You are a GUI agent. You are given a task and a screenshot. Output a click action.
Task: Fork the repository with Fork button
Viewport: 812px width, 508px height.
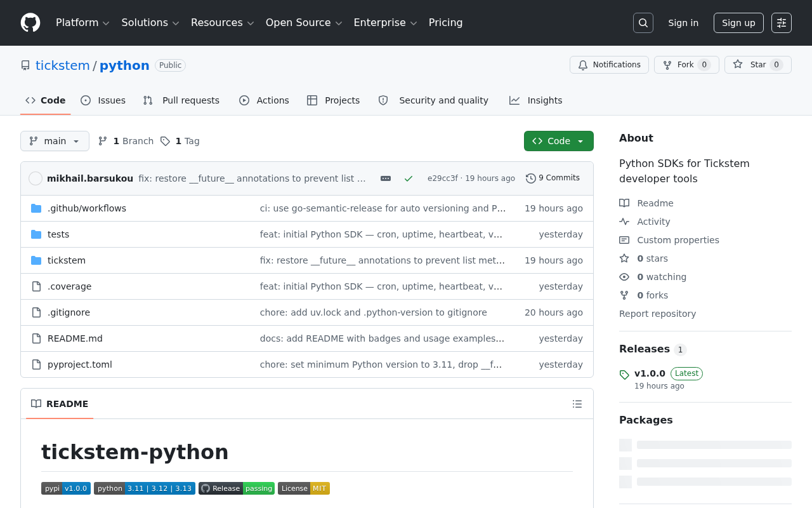pyautogui.click(x=686, y=65)
